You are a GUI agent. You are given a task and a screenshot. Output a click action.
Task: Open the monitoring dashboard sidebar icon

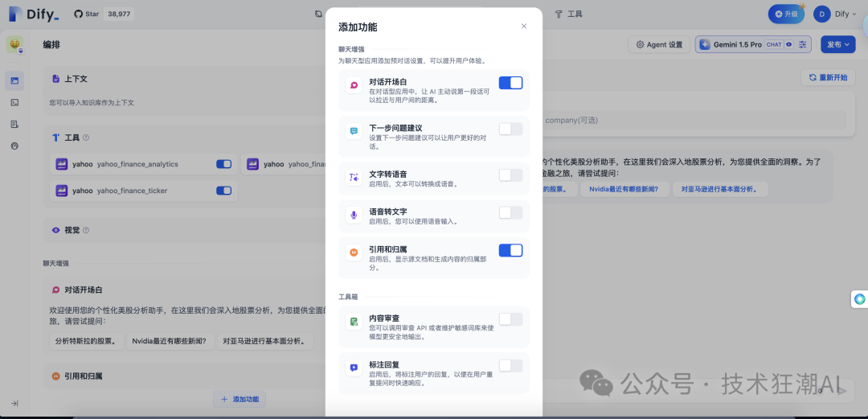14,146
